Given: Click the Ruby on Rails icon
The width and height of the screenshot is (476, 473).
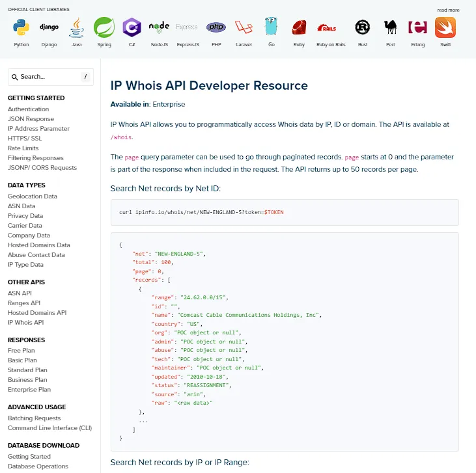Looking at the screenshot, I should tap(327, 28).
